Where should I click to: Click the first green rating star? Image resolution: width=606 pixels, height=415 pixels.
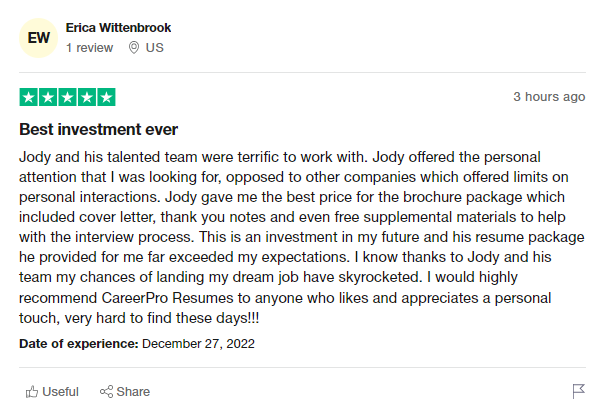coord(29,97)
